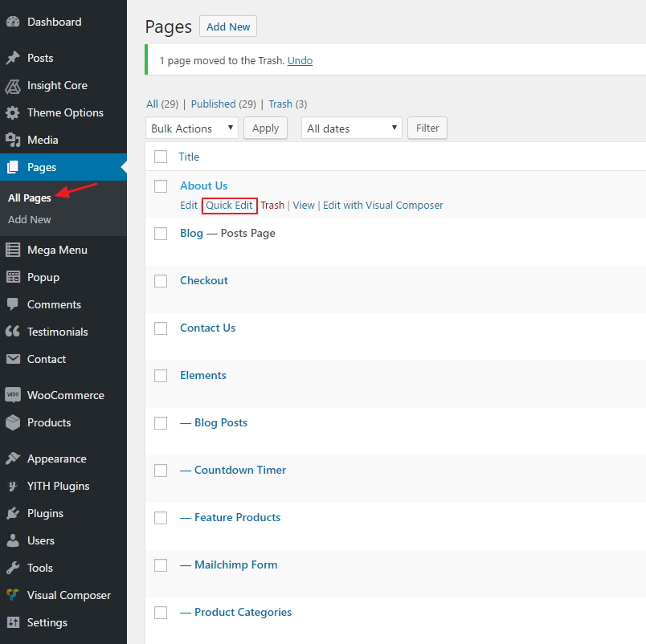Toggle the select-all checkbox beside Title
Viewport: 646px width, 644px height.
pyautogui.click(x=161, y=157)
